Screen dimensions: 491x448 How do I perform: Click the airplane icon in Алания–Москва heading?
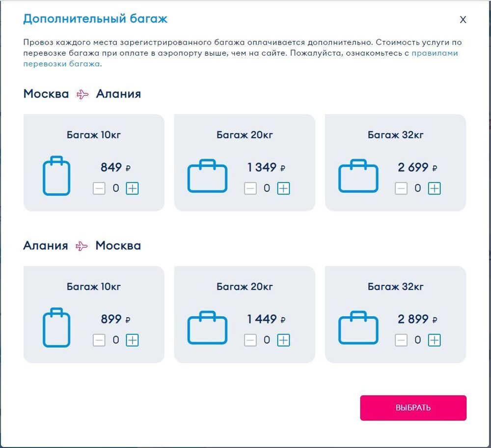(82, 246)
